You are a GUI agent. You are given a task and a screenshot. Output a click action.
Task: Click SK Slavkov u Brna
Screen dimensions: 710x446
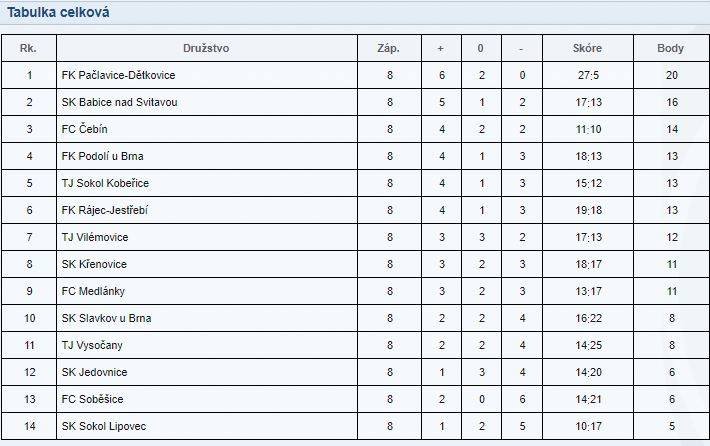pos(106,318)
